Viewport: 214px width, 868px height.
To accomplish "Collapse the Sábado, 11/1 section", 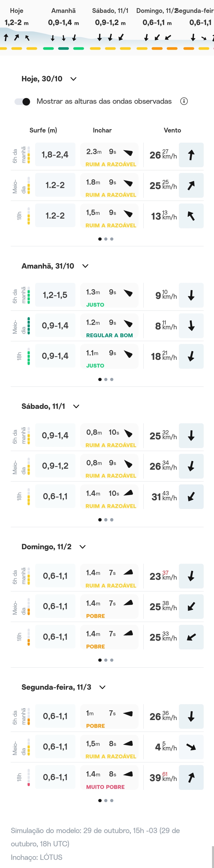I will (x=76, y=406).
